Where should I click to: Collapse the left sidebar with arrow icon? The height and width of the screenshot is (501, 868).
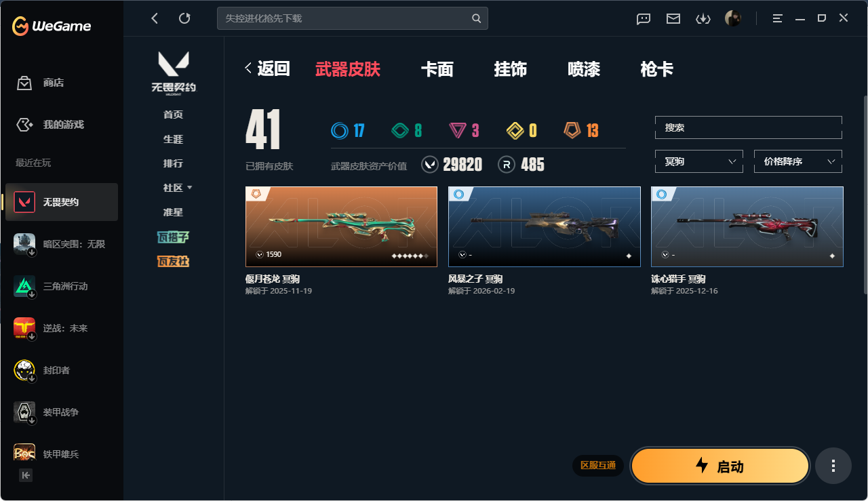coord(26,475)
